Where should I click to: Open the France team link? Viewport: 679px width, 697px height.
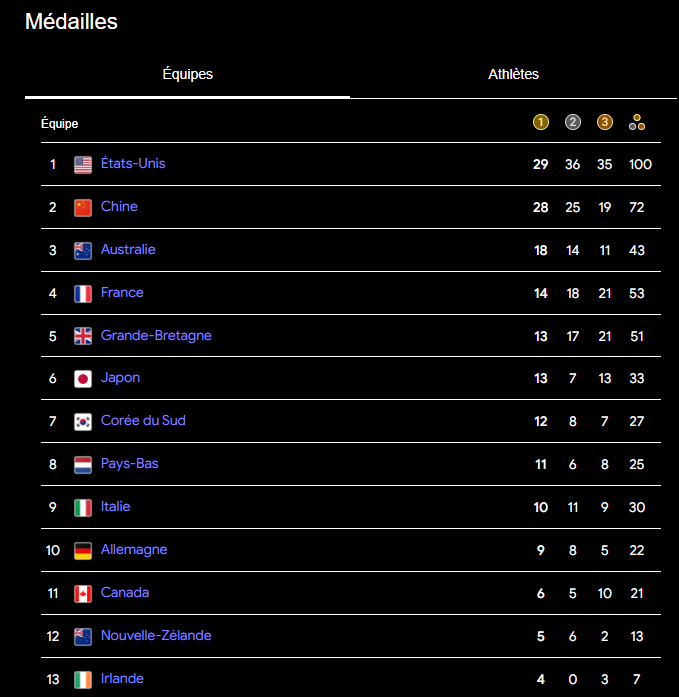point(122,293)
